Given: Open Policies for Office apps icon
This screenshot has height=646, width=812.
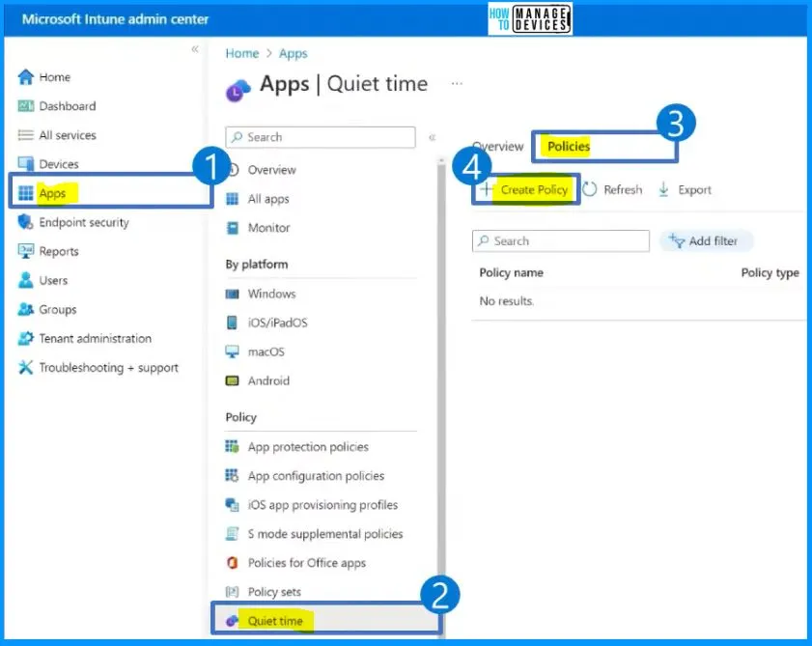Looking at the screenshot, I should coord(232,563).
